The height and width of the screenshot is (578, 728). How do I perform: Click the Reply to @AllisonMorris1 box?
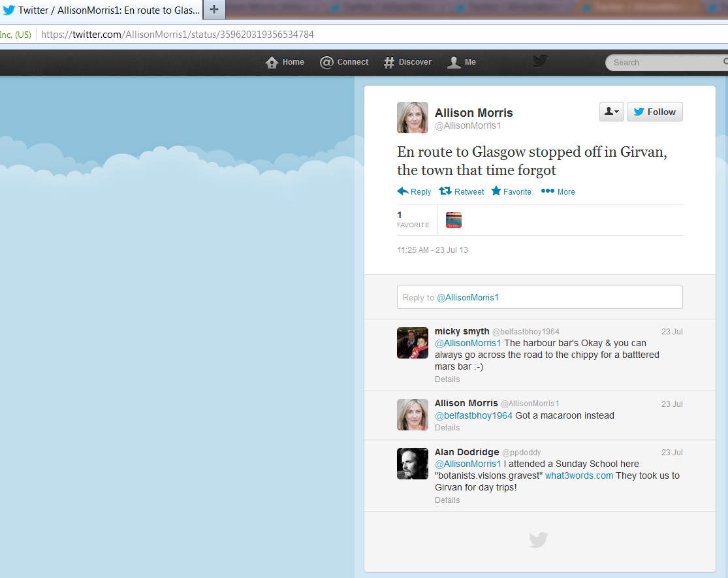(539, 297)
